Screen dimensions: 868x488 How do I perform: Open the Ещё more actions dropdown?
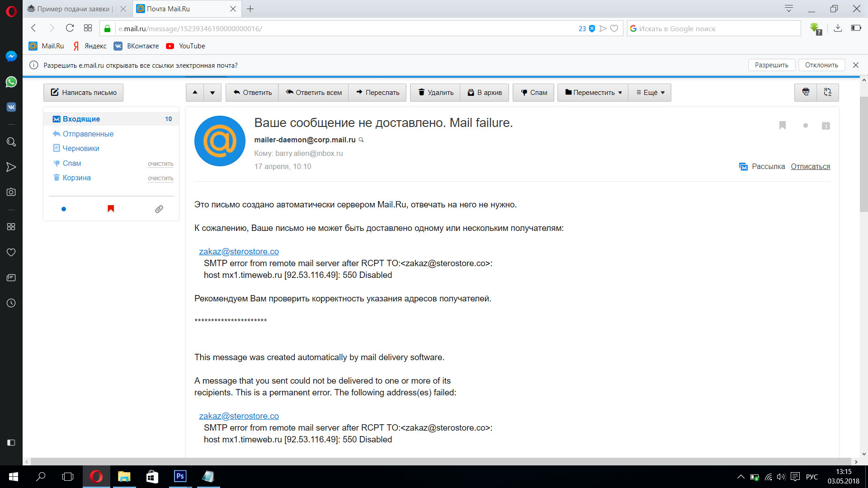[x=650, y=92]
